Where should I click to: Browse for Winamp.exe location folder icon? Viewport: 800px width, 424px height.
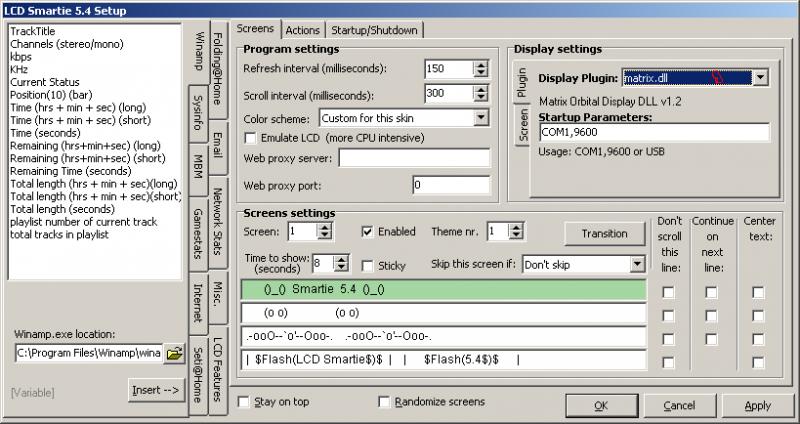[x=175, y=353]
